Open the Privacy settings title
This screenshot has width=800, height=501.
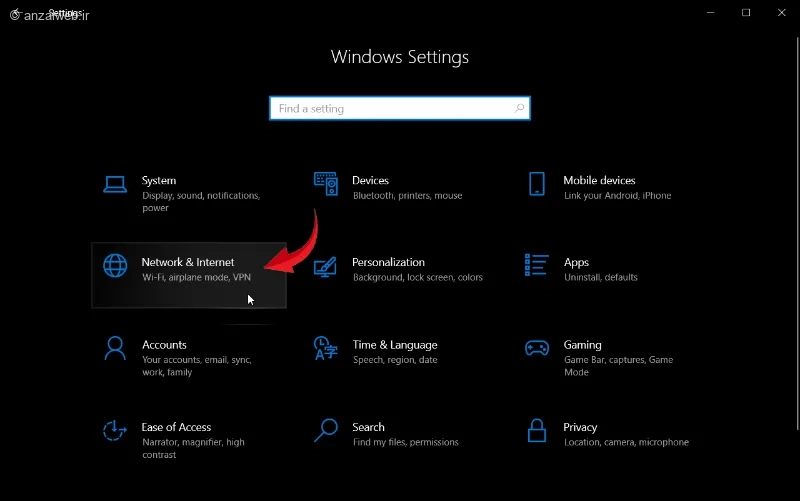point(580,428)
